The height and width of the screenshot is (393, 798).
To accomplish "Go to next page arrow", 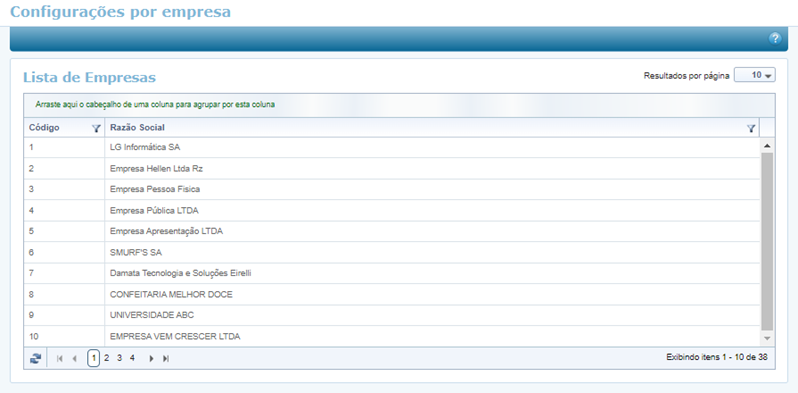I will click(151, 358).
